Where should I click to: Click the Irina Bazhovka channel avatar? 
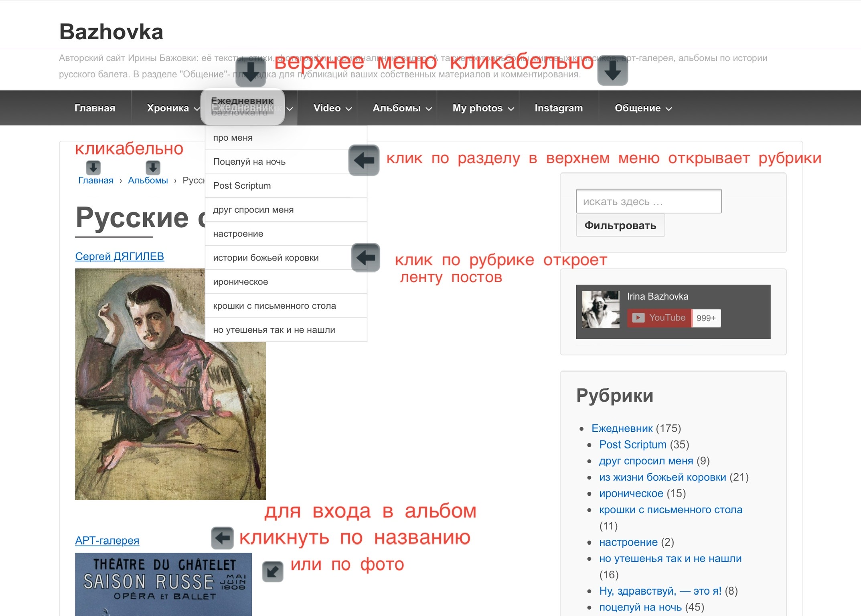coord(600,309)
